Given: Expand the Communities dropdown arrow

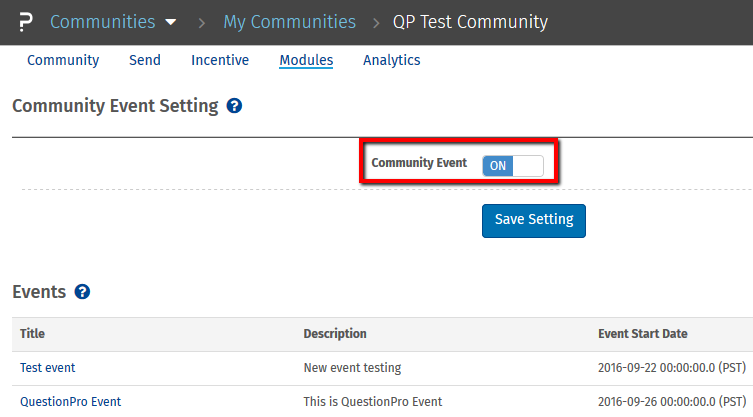Looking at the screenshot, I should tap(170, 22).
